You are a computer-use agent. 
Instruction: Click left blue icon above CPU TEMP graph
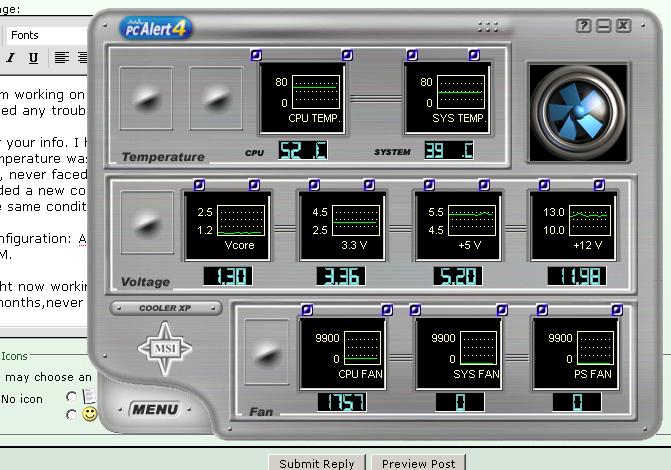coord(257,55)
